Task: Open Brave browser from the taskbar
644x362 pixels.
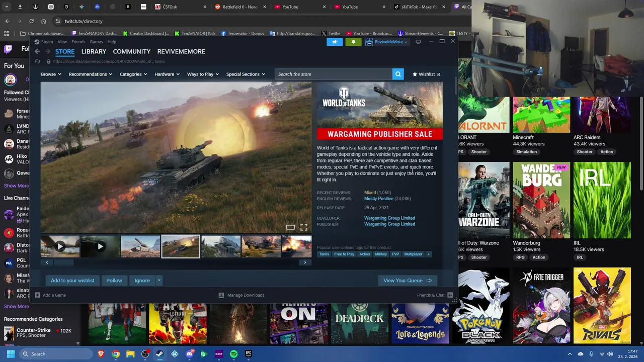Action: coord(101,354)
